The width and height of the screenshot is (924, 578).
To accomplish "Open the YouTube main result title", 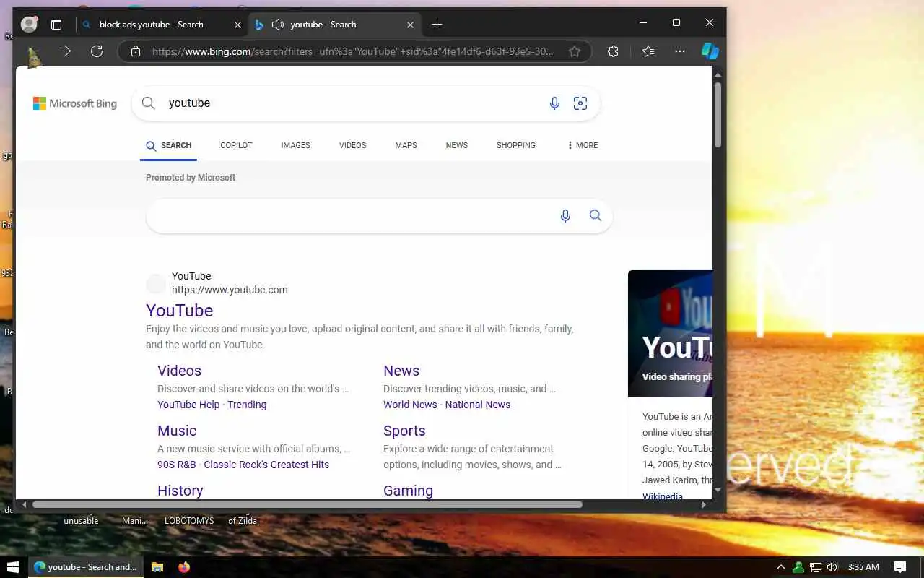I will 179,311.
